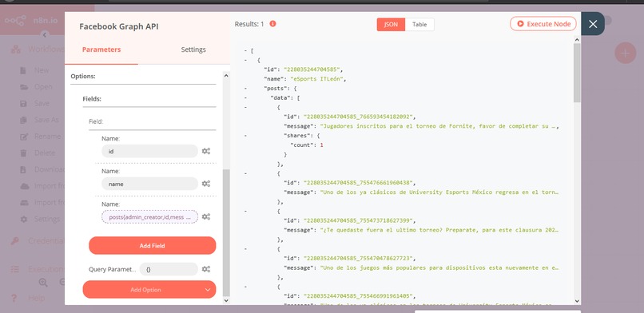
Task: Click the Credentials key icon in the sidebar
Action: pos(15,241)
